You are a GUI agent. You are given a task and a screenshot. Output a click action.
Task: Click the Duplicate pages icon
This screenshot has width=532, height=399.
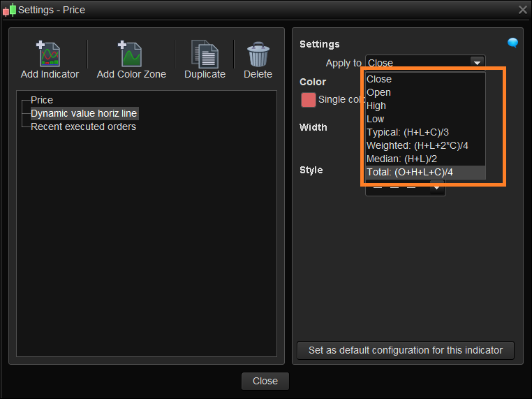(205, 54)
